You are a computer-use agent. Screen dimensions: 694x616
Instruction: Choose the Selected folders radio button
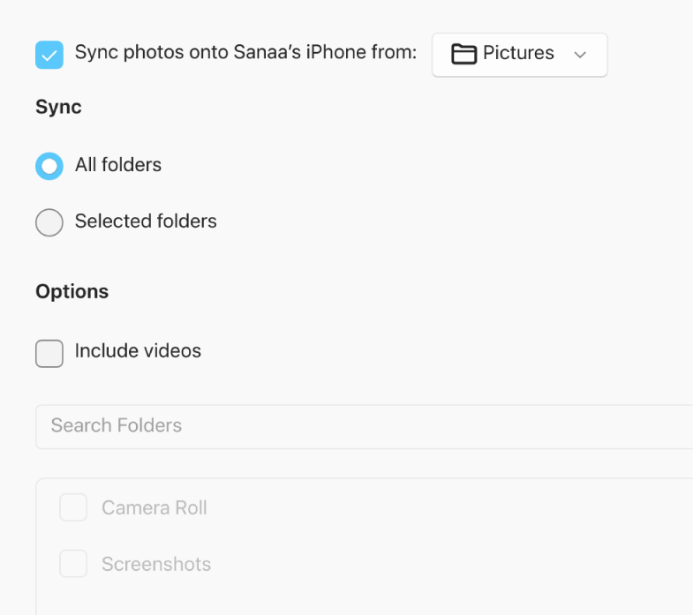49,222
